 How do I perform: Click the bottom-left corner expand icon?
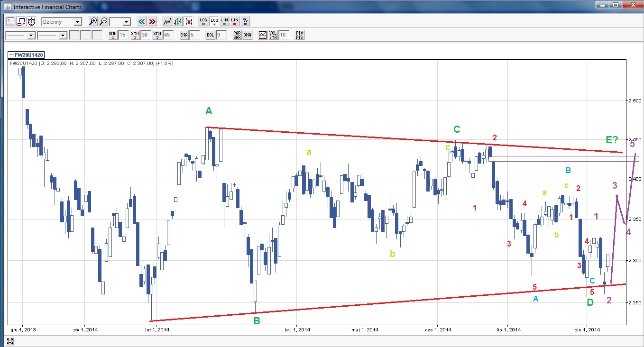[x=10, y=341]
